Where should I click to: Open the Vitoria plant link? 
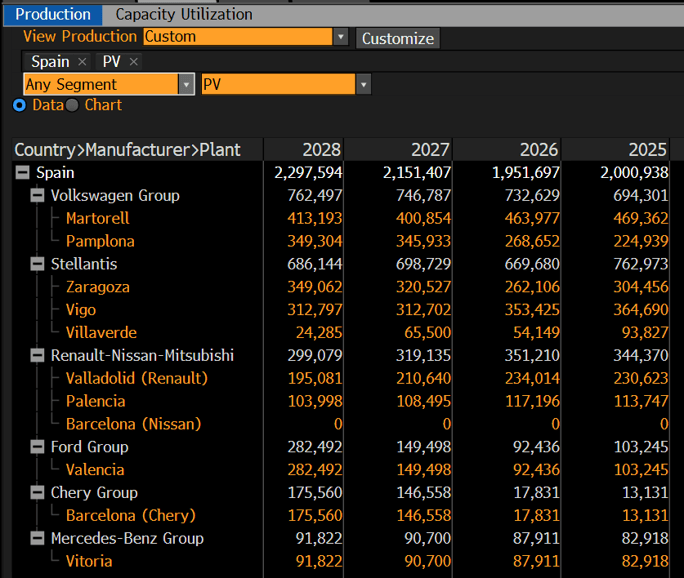point(89,561)
